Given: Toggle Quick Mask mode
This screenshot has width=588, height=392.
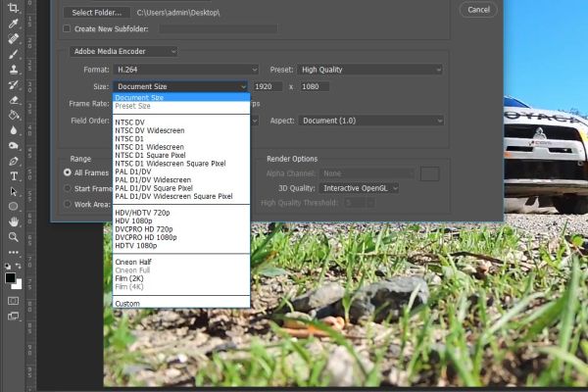Looking at the screenshot, I should pyautogui.click(x=13, y=301).
